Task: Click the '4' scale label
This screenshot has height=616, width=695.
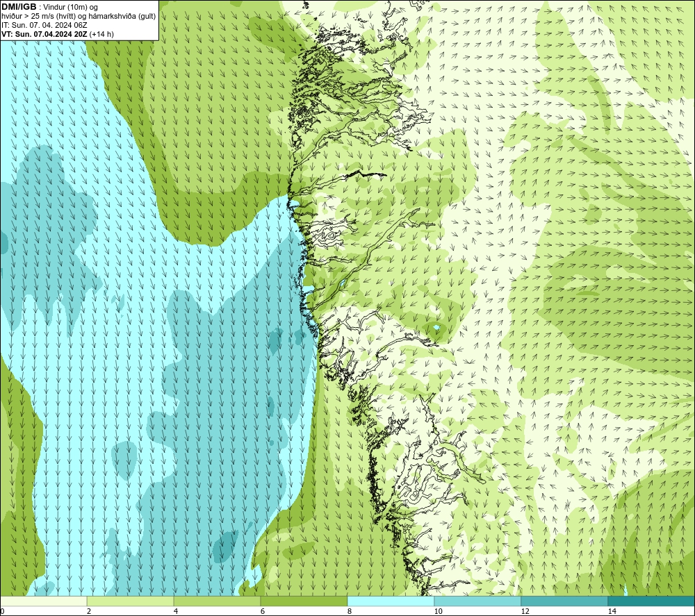Action: pyautogui.click(x=176, y=612)
